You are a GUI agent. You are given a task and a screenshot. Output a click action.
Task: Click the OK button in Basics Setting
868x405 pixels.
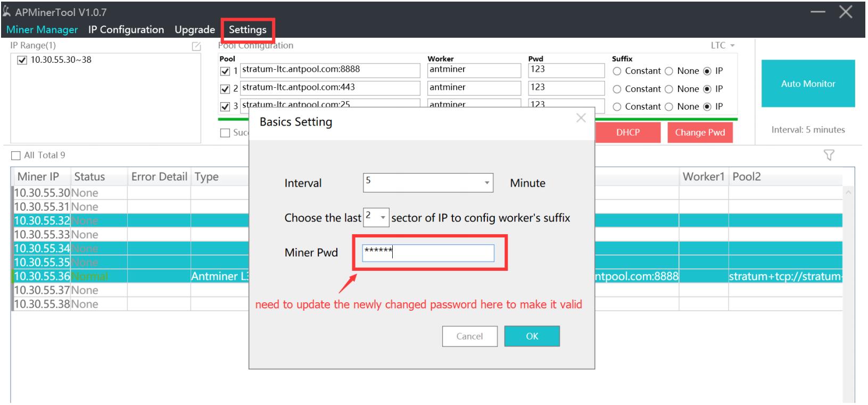[532, 336]
